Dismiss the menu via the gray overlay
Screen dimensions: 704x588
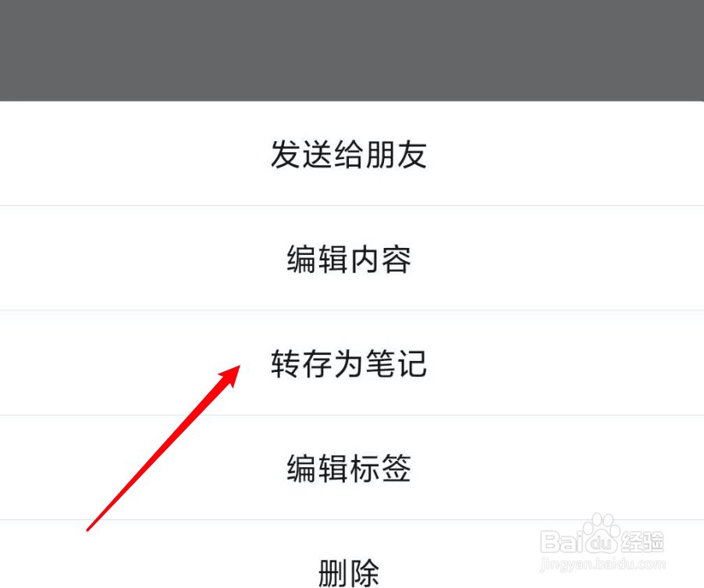pyautogui.click(x=352, y=50)
